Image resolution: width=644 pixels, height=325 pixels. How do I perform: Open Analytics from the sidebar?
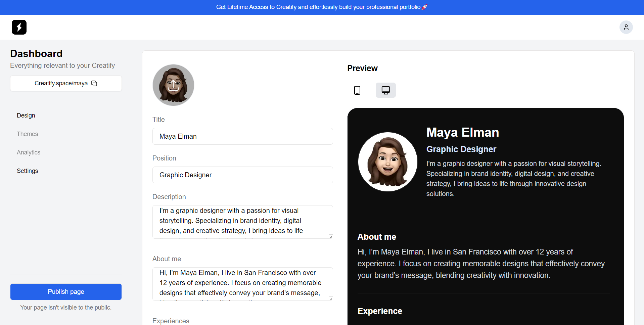[x=29, y=152]
